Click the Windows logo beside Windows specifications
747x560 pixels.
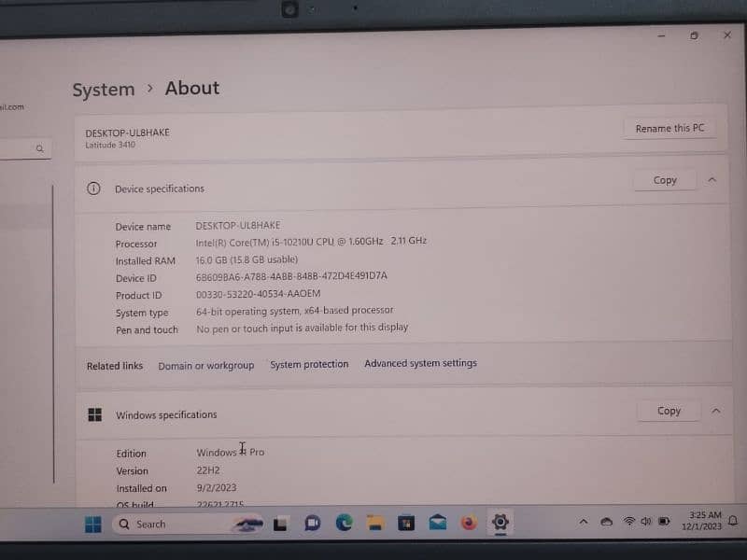[x=95, y=414]
